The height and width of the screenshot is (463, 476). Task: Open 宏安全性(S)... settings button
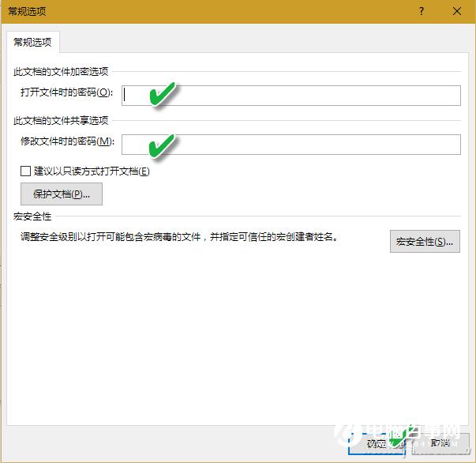point(425,242)
